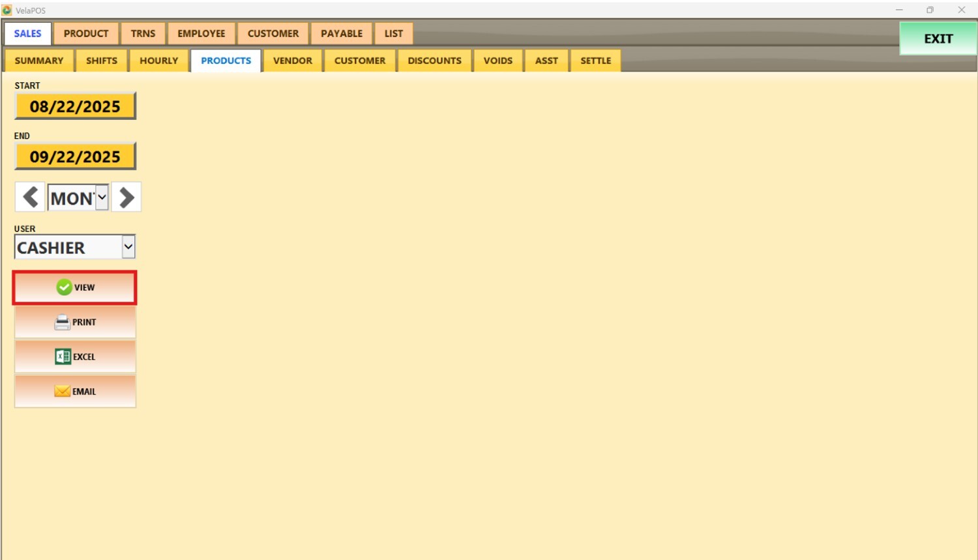Open the DISCOUNTS report tab

click(x=434, y=61)
